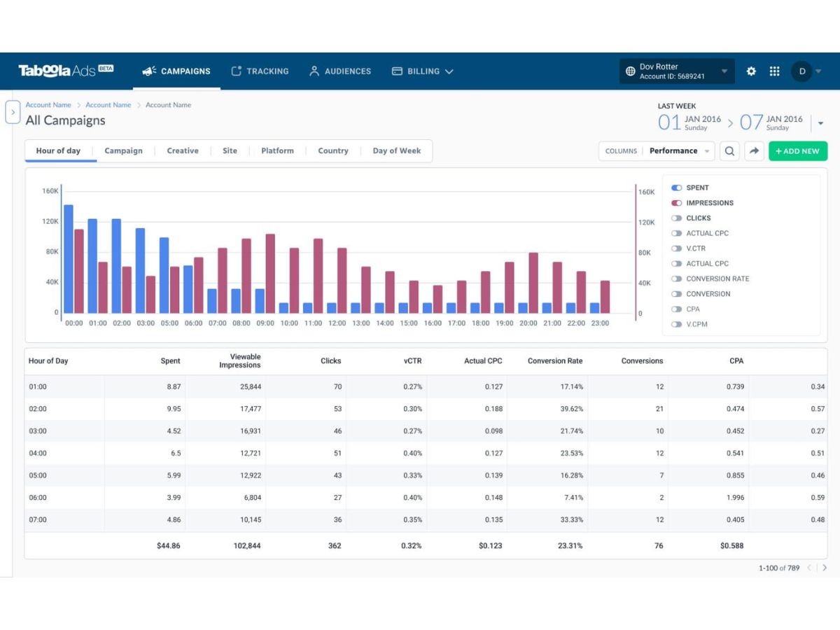Image resolution: width=840 pixels, height=630 pixels.
Task: Sort by the Clicks column header
Action: [x=330, y=361]
